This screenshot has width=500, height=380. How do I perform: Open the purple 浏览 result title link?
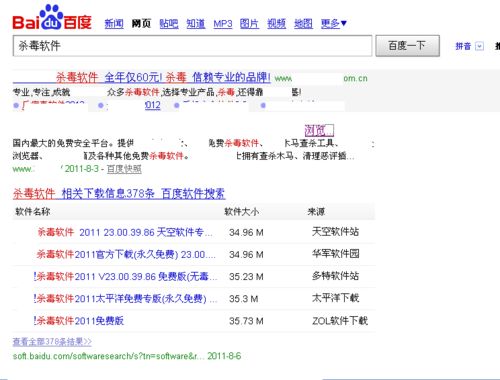[319, 130]
